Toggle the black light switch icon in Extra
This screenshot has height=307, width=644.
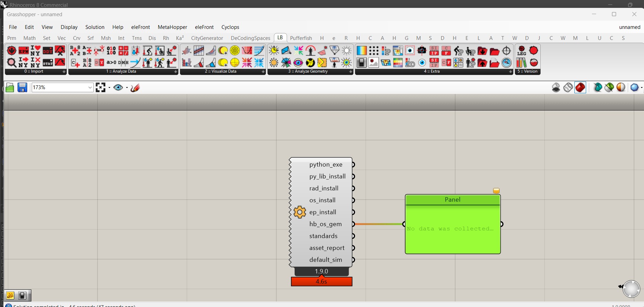(361, 63)
